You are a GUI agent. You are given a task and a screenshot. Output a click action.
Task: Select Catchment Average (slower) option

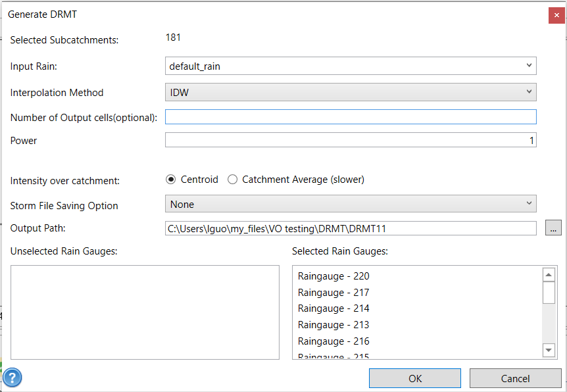point(232,180)
